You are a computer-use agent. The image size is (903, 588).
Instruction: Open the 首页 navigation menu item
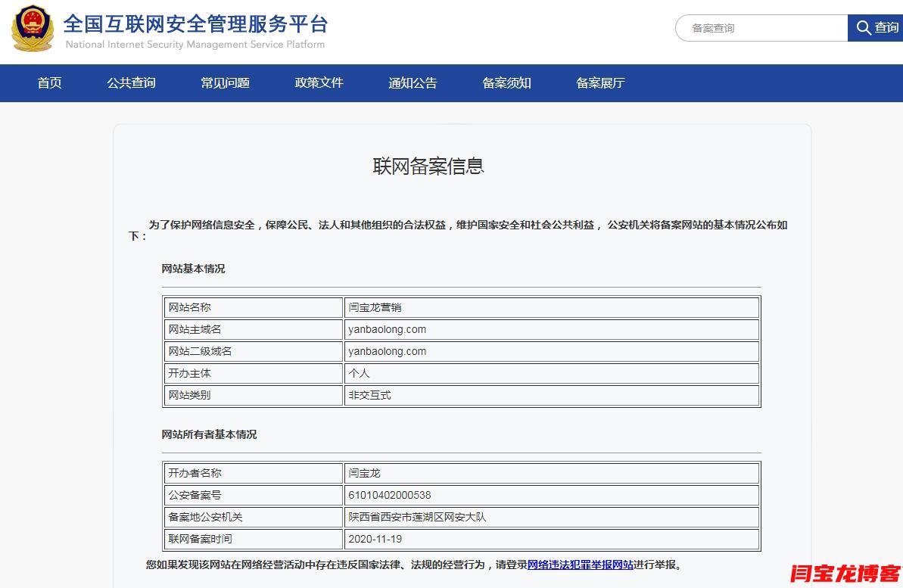pos(49,83)
